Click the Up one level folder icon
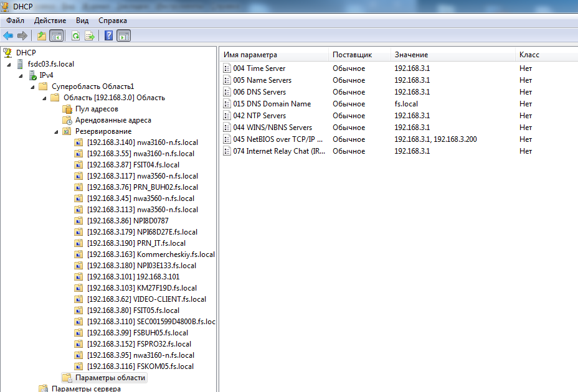The width and height of the screenshot is (578, 392). (42, 35)
